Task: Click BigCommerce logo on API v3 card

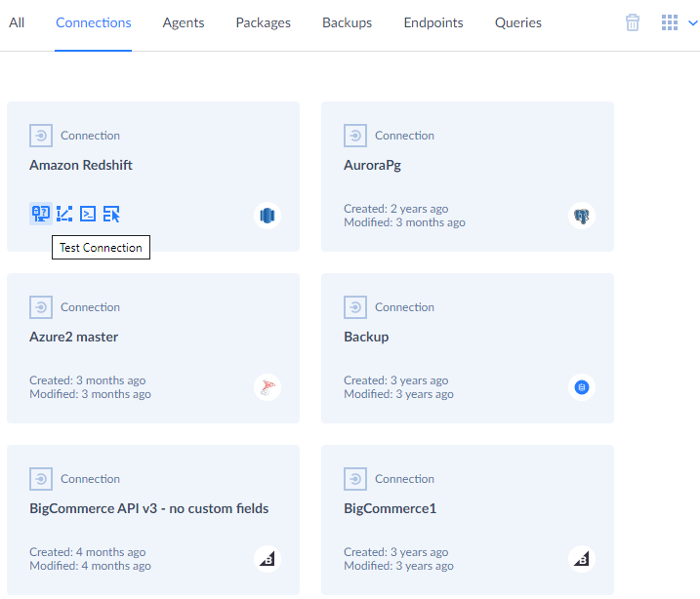Action: [268, 559]
